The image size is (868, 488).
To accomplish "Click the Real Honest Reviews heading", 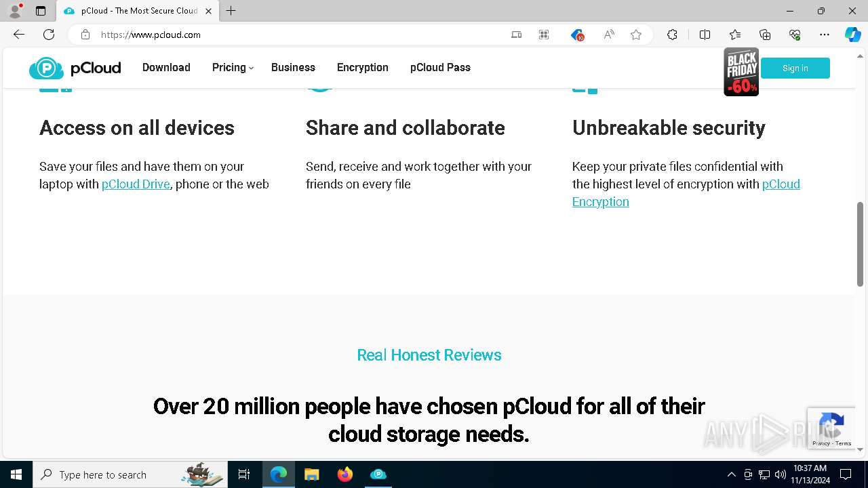I will point(429,355).
